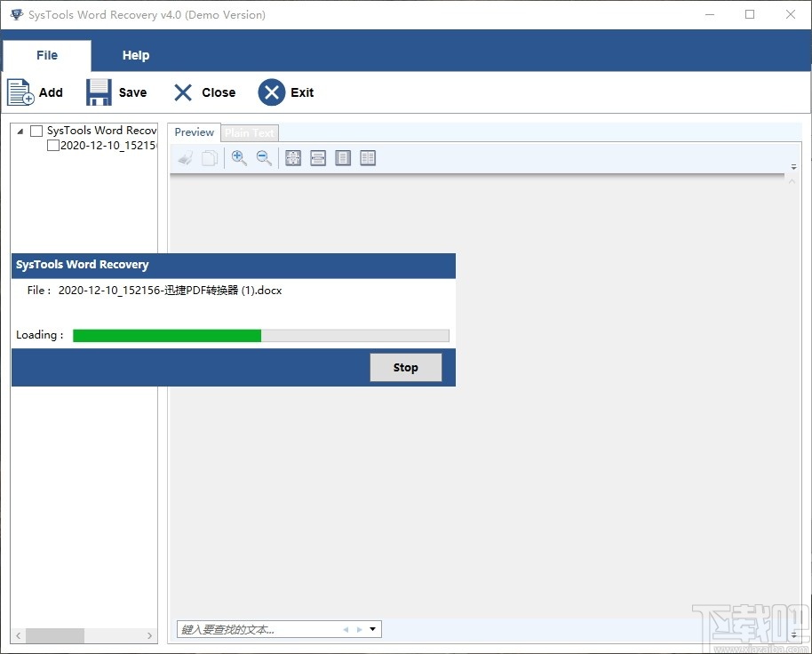Select the Print icon in preview toolbar
The width and height of the screenshot is (812, 654).
pos(185,157)
